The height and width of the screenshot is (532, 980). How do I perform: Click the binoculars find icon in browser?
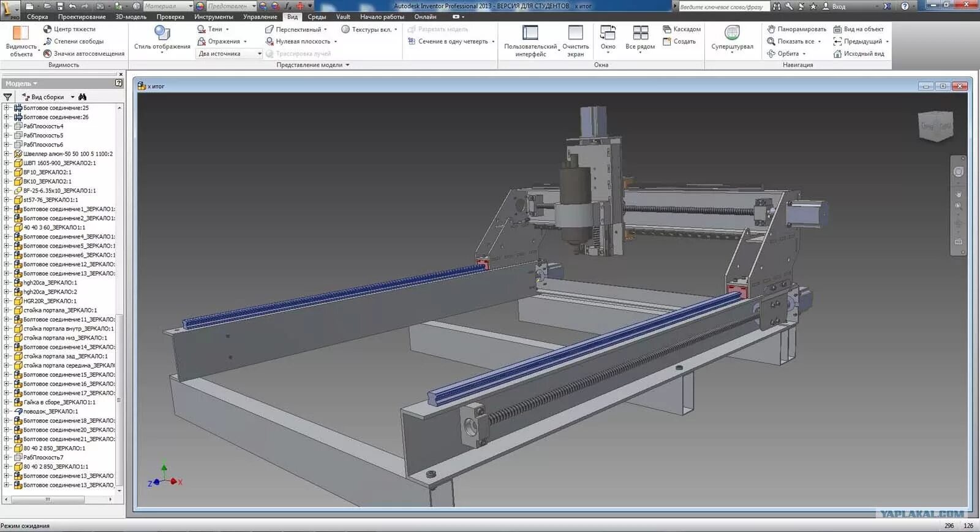83,97
